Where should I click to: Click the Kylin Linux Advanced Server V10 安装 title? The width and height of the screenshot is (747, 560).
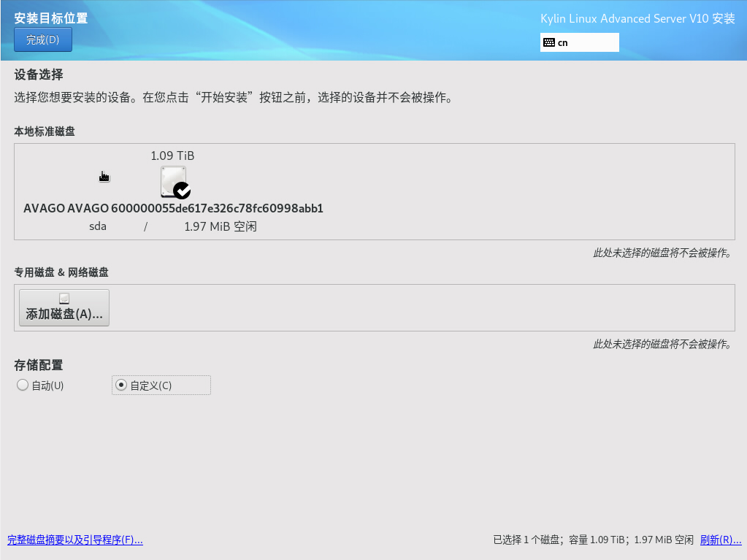click(638, 18)
